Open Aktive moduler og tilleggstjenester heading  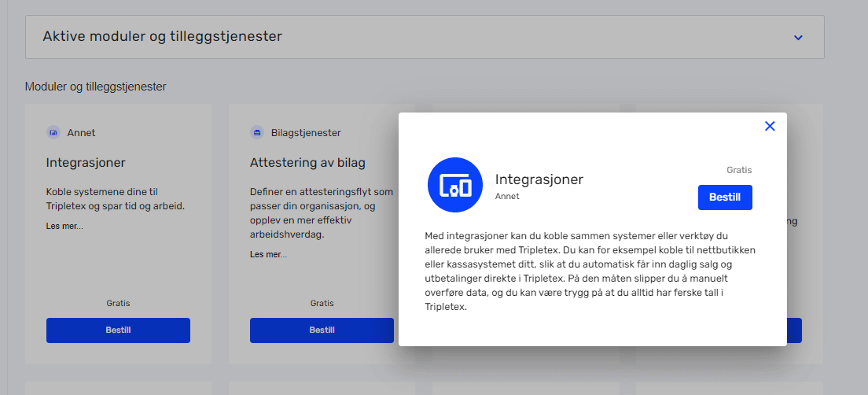163,36
